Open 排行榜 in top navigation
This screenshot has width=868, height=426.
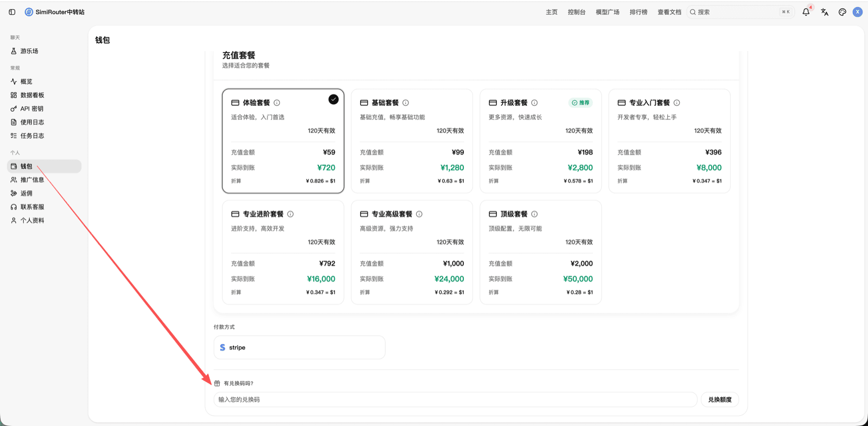(639, 12)
